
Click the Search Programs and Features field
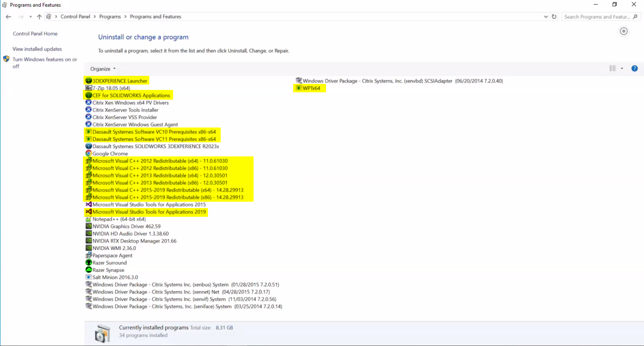596,17
